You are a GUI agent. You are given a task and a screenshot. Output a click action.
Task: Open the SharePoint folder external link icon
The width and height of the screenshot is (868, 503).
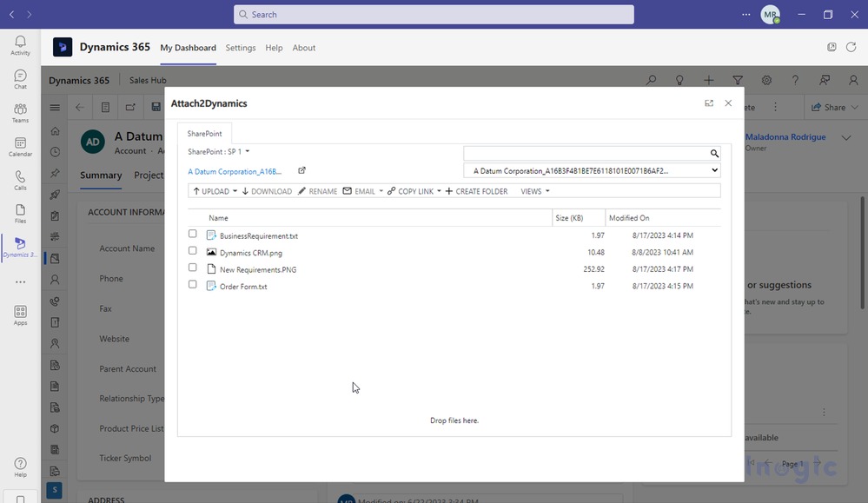click(x=301, y=171)
